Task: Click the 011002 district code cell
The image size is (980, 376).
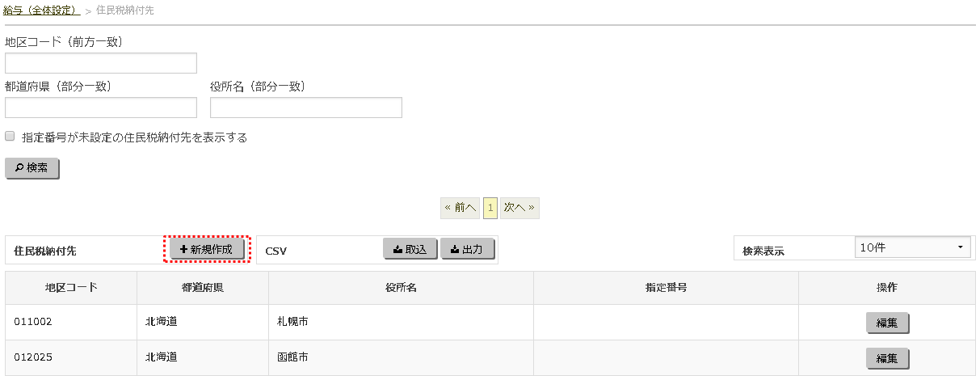Action: [x=33, y=322]
